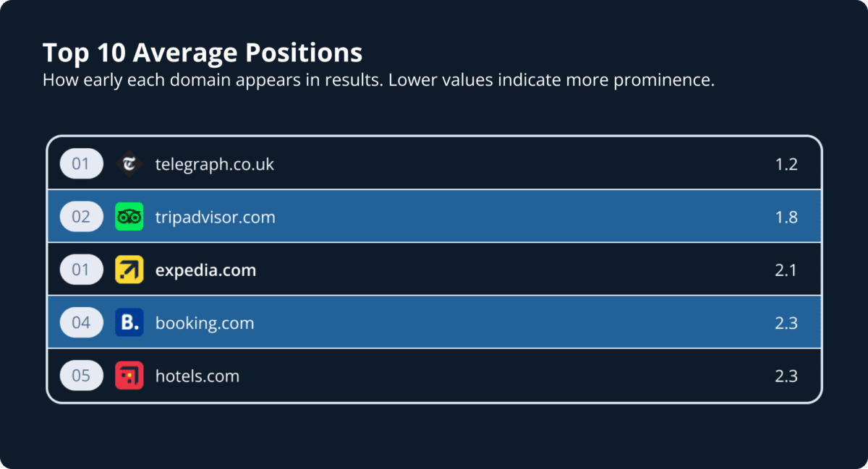The width and height of the screenshot is (868, 469).
Task: Click the hotels.com domain name
Action: tap(197, 376)
